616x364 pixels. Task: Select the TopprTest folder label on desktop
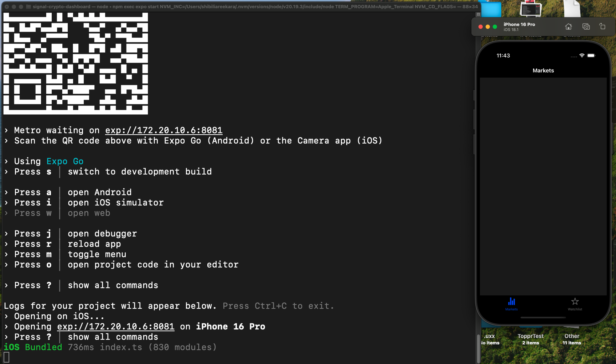click(x=530, y=336)
